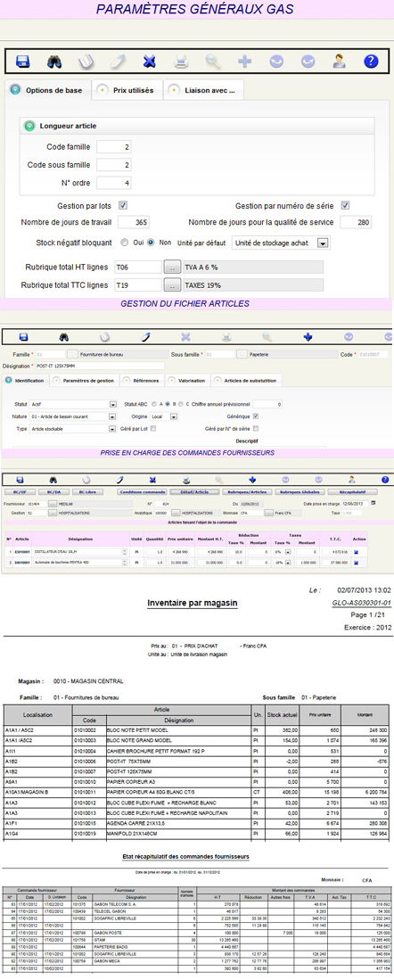Click the blue X delete icon in top toolbar
394x980 pixels.
coord(149,62)
